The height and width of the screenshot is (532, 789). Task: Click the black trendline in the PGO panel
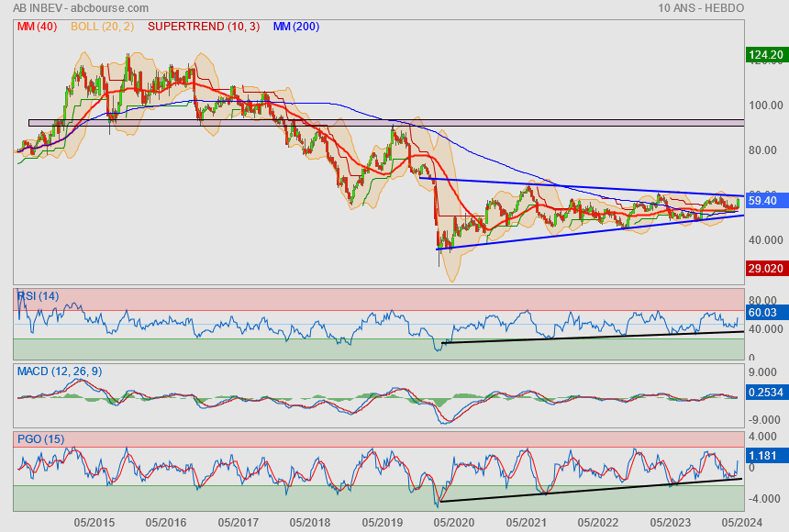[x=590, y=490]
